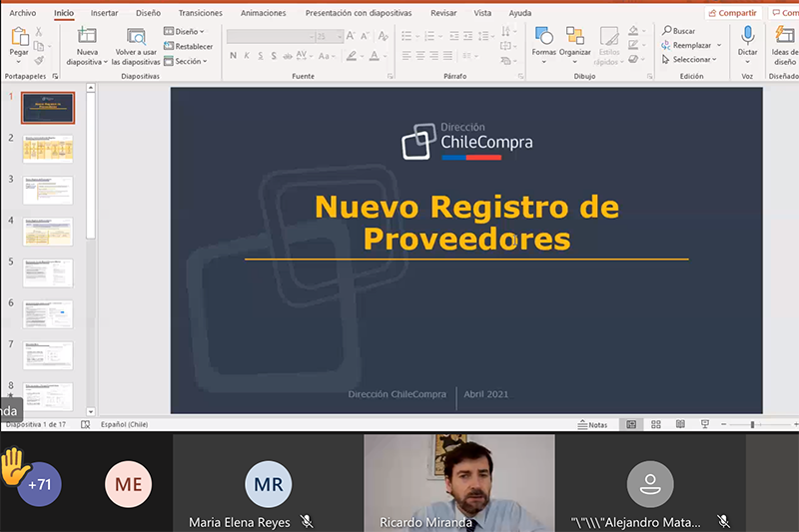
Task: Open the Animaciones tab
Action: point(263,13)
